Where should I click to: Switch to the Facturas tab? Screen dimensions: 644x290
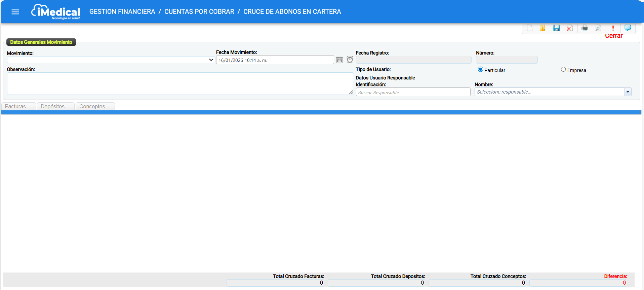pos(18,106)
